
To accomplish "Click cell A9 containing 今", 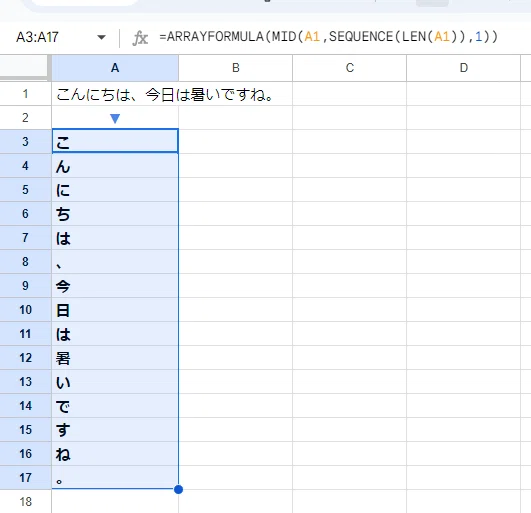I will [115, 286].
